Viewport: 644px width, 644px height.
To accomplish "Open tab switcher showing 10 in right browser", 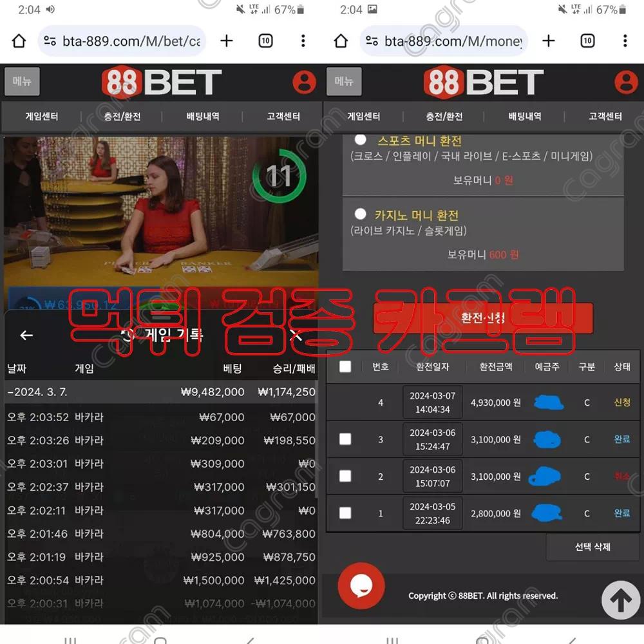I will pos(587,41).
